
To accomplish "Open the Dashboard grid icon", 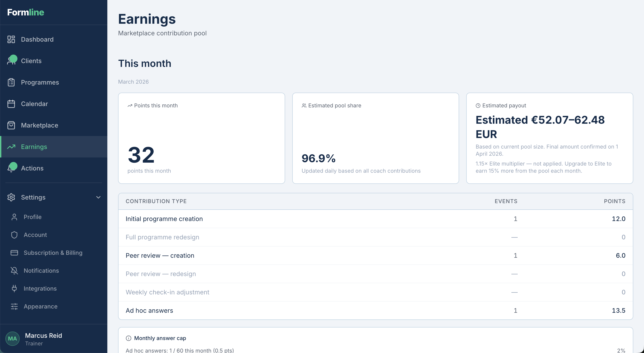I will (11, 39).
